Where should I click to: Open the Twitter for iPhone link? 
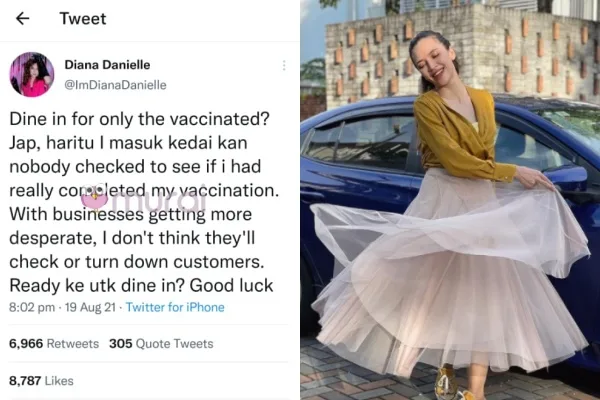(x=175, y=307)
